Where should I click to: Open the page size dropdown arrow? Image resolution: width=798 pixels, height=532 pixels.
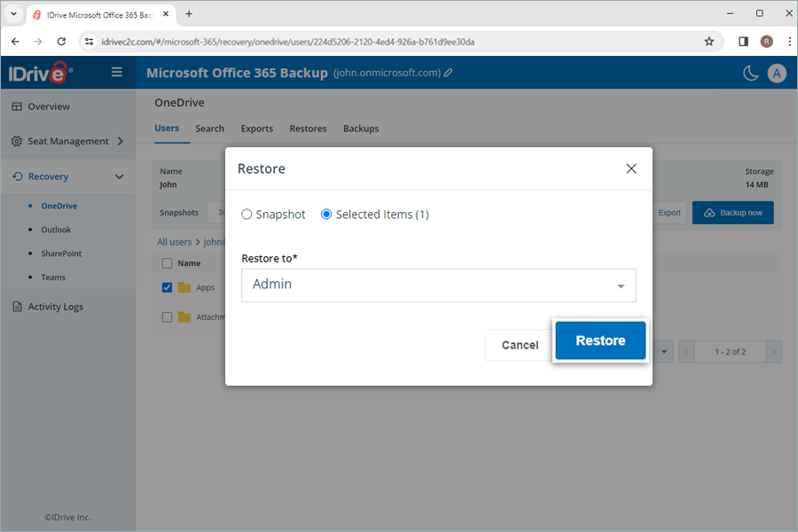[664, 352]
